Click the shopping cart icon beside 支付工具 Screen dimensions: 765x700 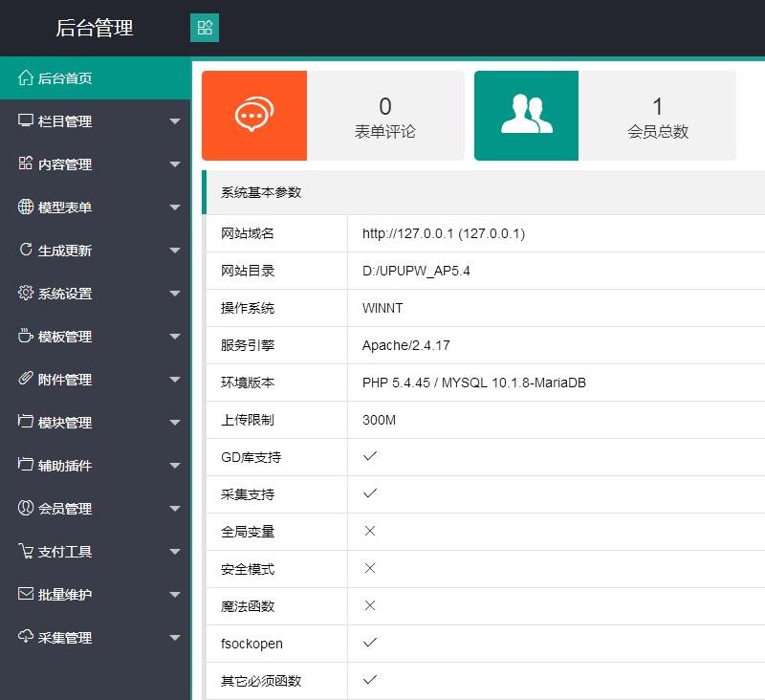[26, 552]
